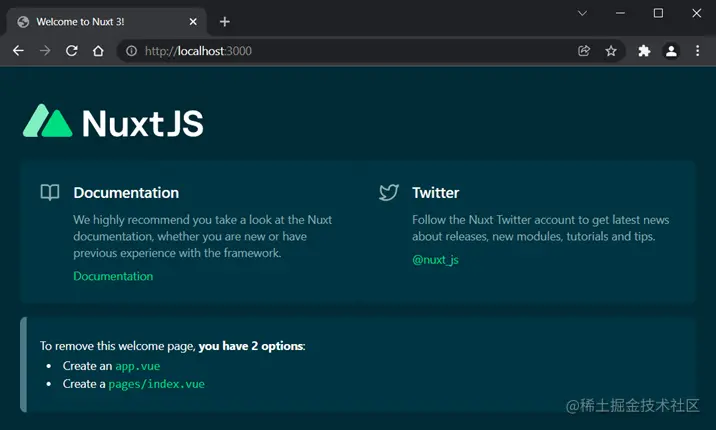Go back to the previous page
The height and width of the screenshot is (430, 716).
[x=18, y=51]
